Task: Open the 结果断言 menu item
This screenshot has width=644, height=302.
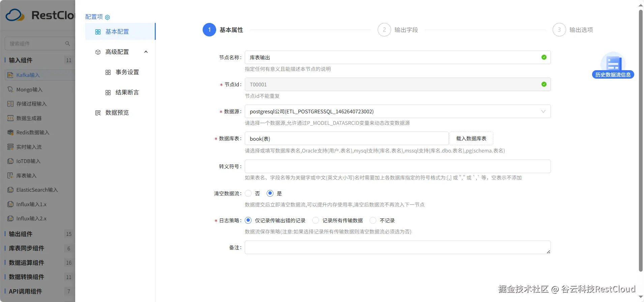Action: 127,92
